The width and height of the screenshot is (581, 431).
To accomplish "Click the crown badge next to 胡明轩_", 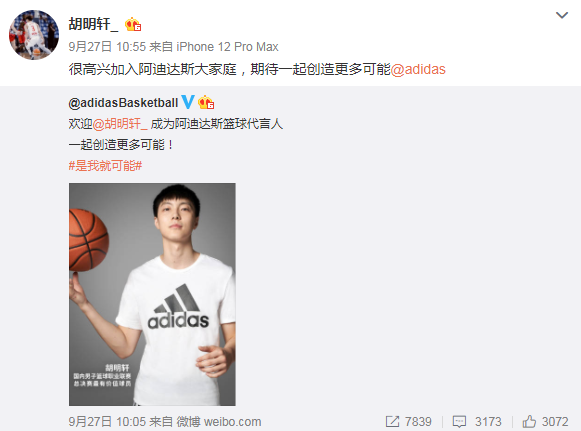I will coord(133,25).
